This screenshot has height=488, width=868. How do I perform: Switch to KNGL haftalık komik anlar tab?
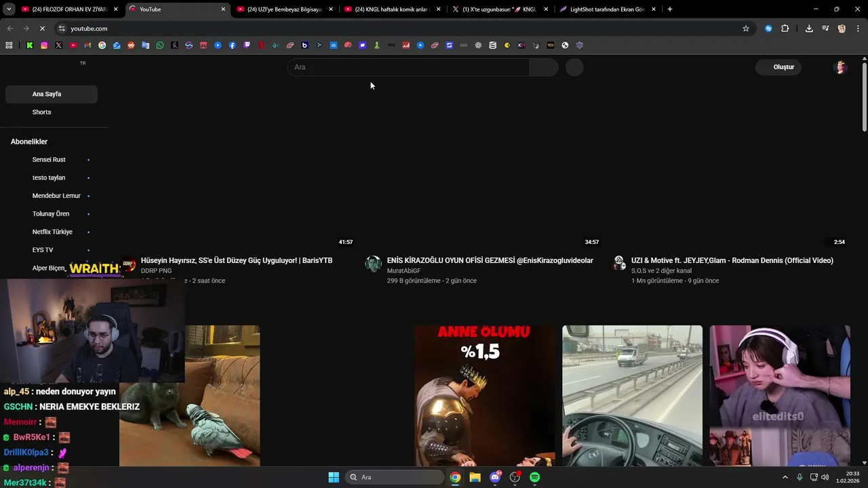[393, 9]
